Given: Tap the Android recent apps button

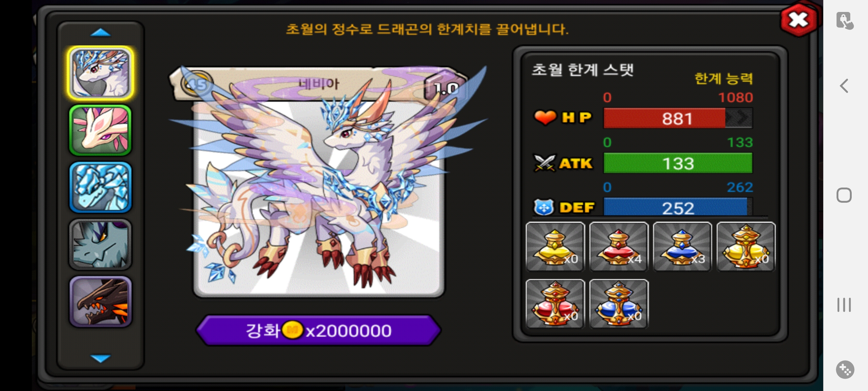Looking at the screenshot, I should [x=844, y=305].
